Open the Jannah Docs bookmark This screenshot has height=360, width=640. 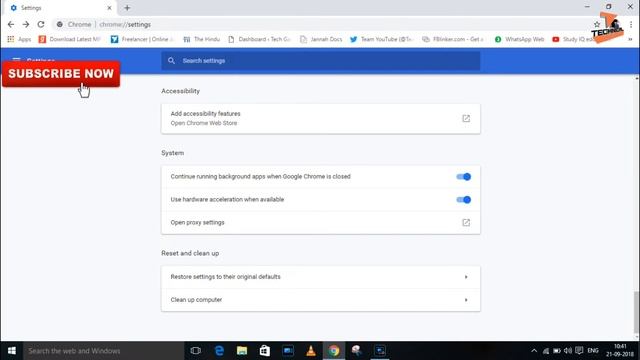point(321,39)
